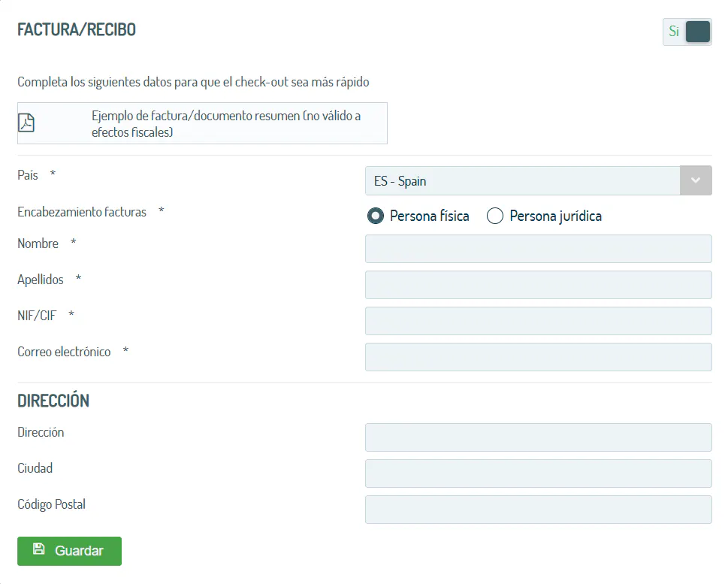This screenshot has height=584, width=728.
Task: Select the Dirección address input
Action: 539,437
